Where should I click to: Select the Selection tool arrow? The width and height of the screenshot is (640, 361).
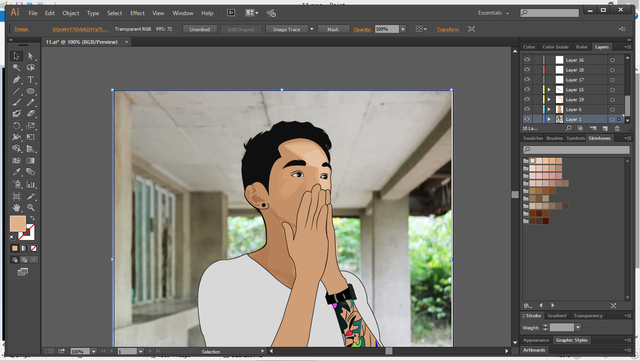click(x=16, y=56)
